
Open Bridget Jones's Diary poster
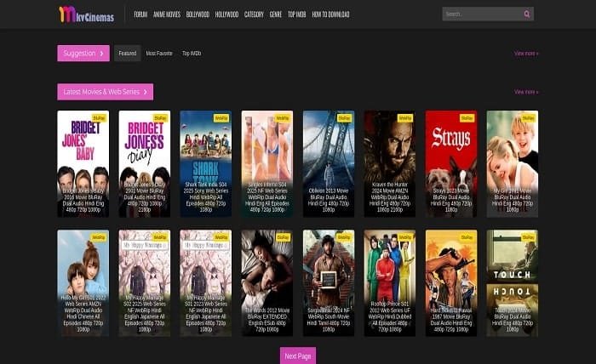click(x=145, y=163)
